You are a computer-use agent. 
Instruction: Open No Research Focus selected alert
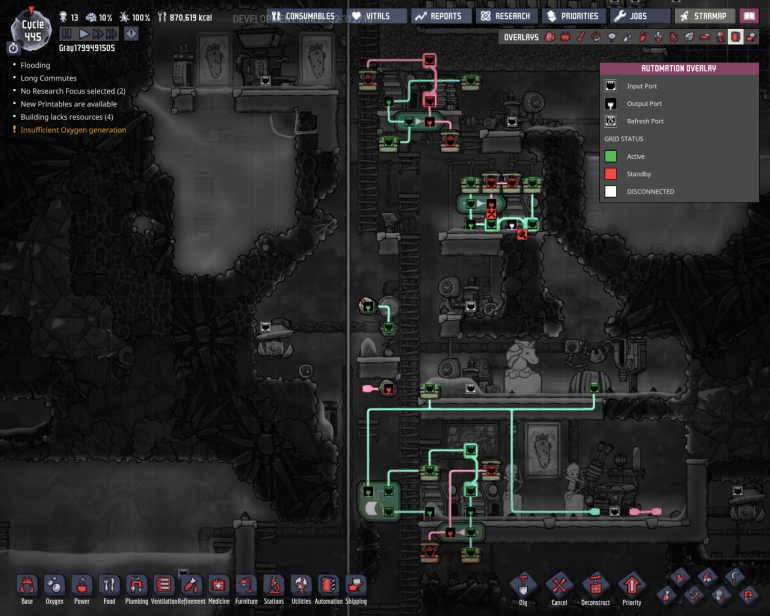click(x=73, y=91)
